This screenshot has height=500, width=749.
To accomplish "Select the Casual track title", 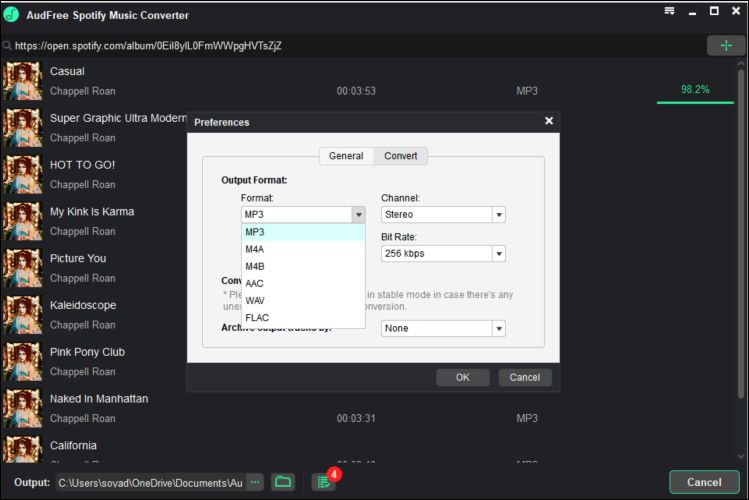I will pos(67,71).
